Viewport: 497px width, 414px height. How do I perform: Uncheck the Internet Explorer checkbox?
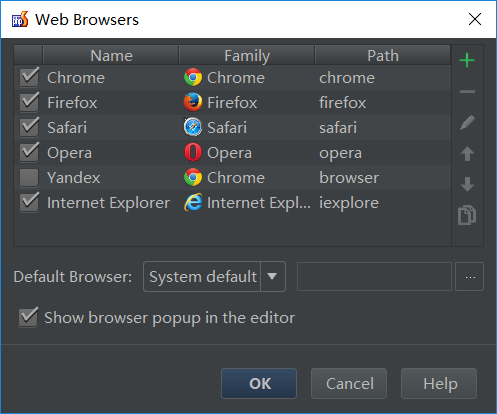[x=29, y=202]
